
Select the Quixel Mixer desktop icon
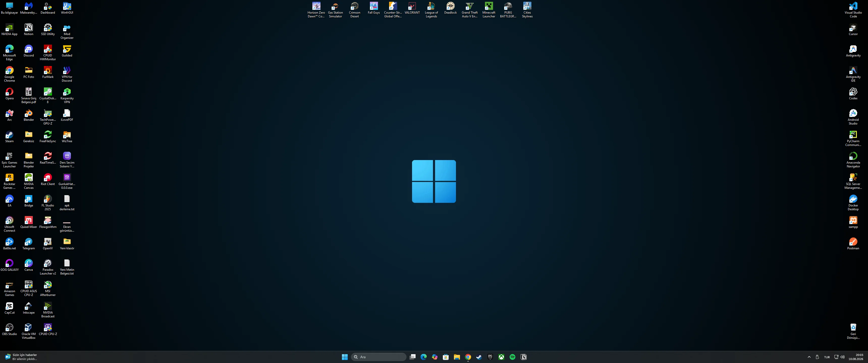[29, 222]
